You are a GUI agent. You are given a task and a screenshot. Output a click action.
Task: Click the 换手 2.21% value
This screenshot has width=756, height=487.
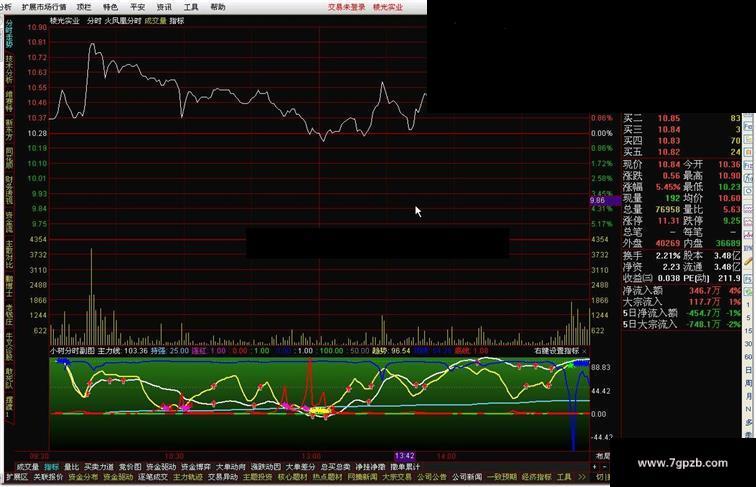pyautogui.click(x=667, y=256)
